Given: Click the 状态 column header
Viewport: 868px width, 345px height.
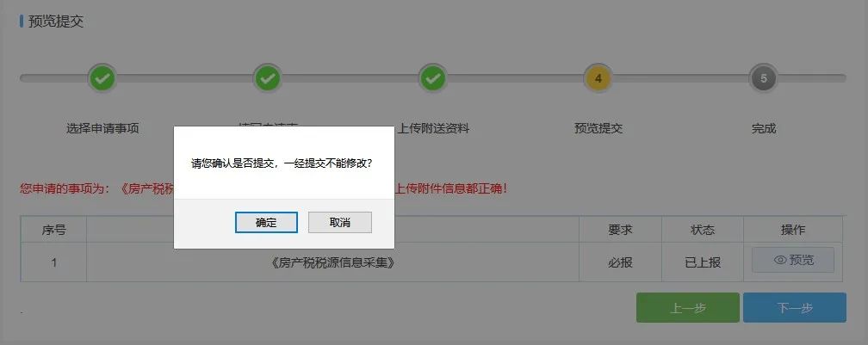Looking at the screenshot, I should tap(703, 230).
